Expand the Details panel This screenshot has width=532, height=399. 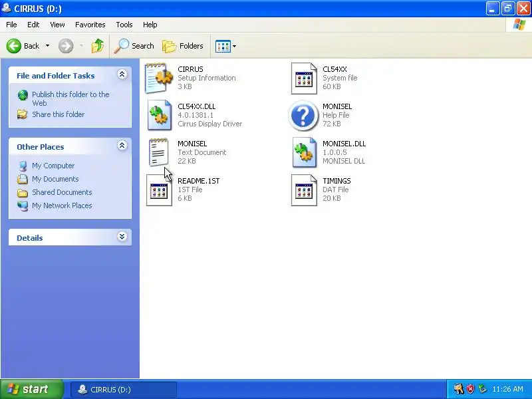point(122,237)
